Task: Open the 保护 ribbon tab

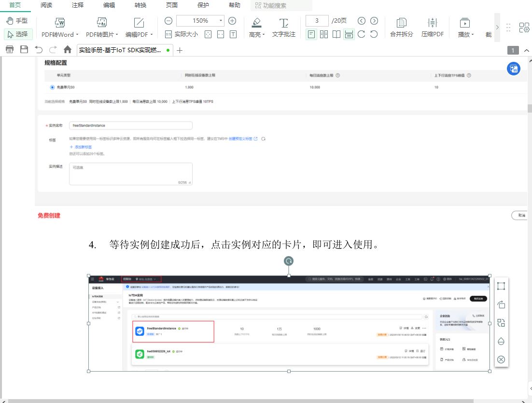Action: 203,5
